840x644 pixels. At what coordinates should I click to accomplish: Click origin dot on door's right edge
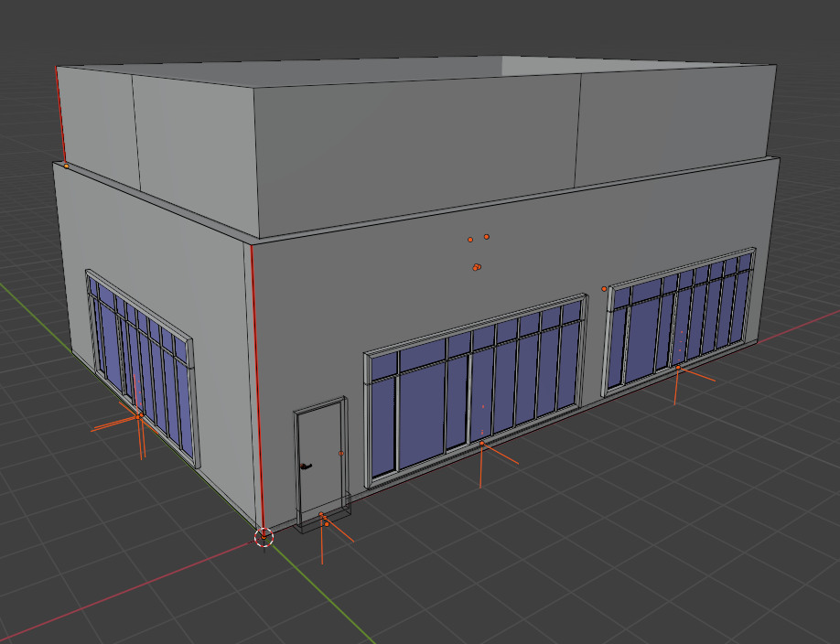coord(341,453)
